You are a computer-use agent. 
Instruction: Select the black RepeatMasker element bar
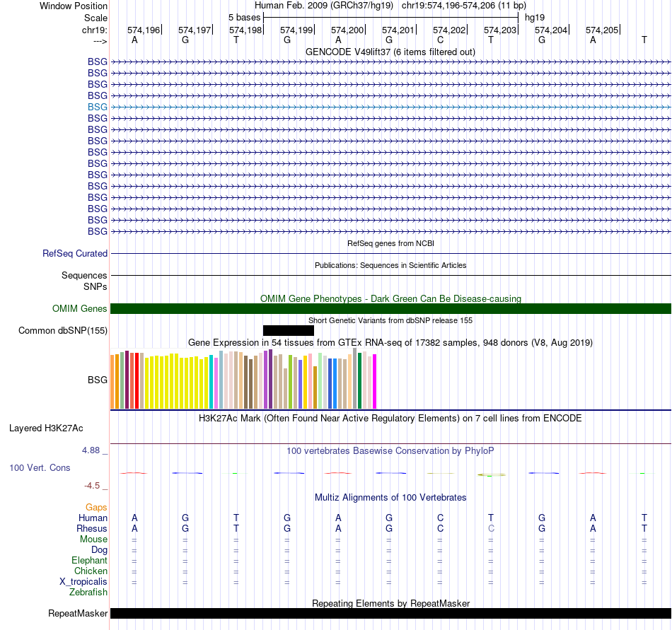tap(390, 613)
